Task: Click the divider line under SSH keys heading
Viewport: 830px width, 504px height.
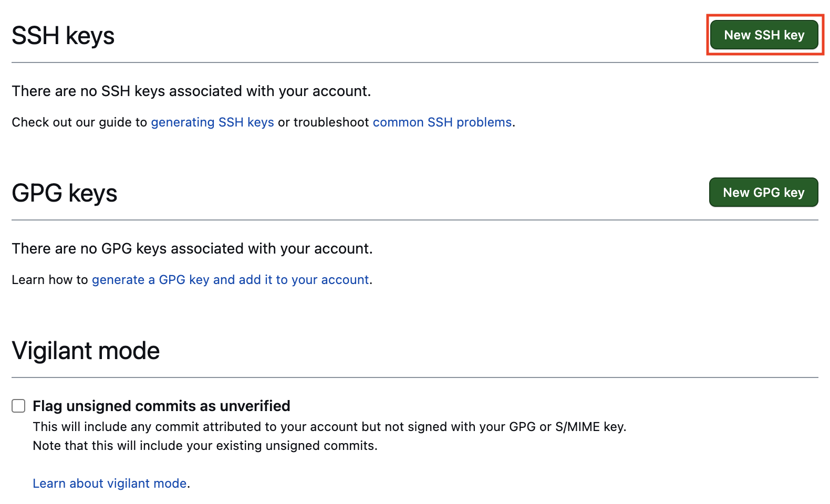Action: click(x=415, y=62)
